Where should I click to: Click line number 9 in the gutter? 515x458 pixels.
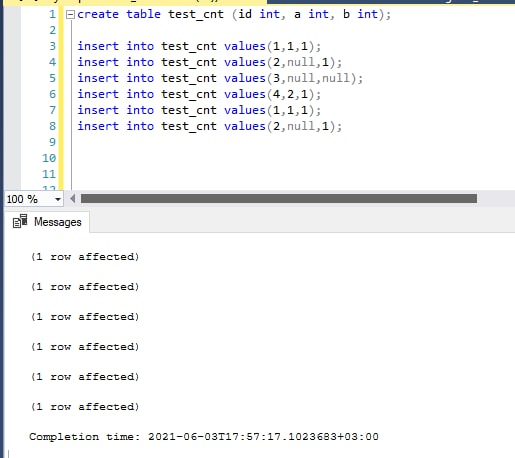point(52,142)
